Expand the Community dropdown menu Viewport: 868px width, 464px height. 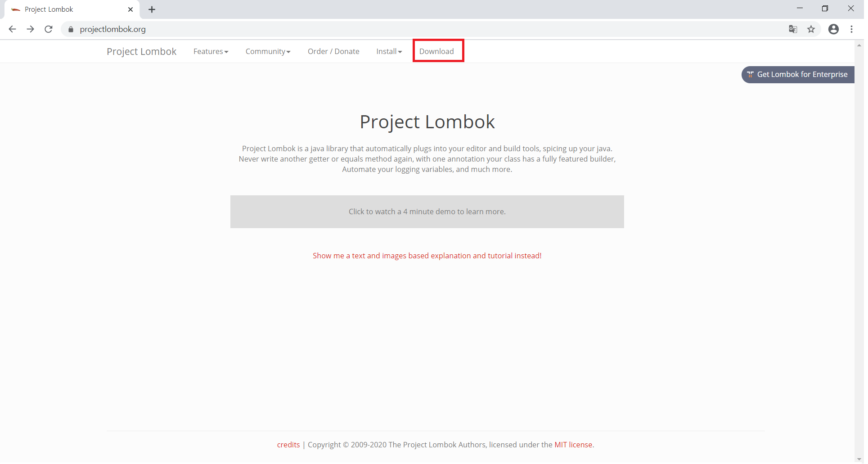pyautogui.click(x=269, y=52)
